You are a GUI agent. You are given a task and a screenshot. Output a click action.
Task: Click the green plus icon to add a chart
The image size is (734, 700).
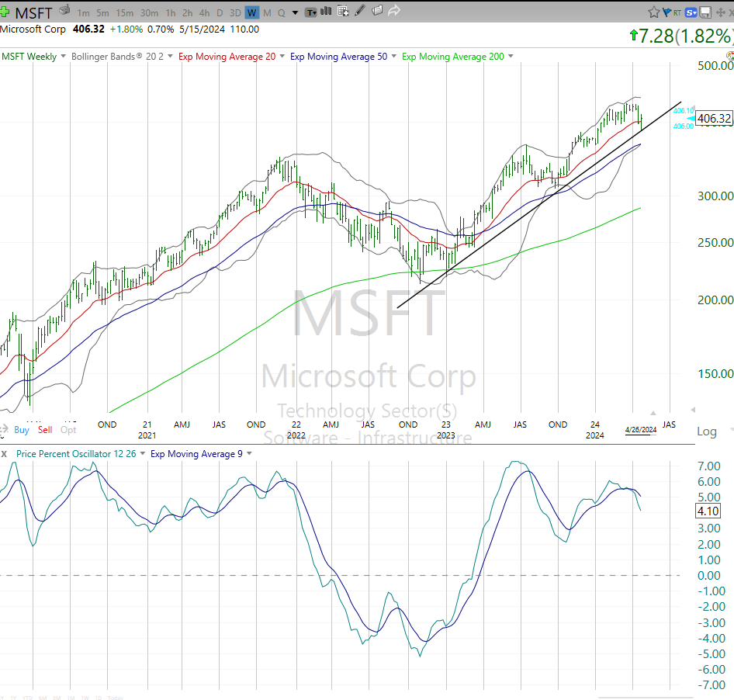pos(5,12)
